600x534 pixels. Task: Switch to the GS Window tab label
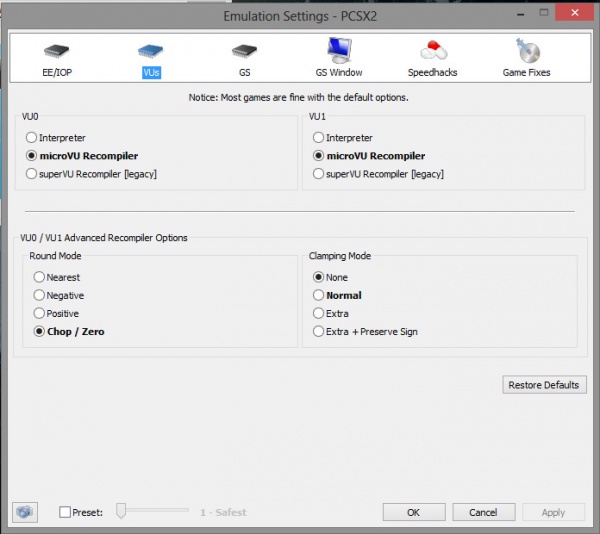pos(339,72)
